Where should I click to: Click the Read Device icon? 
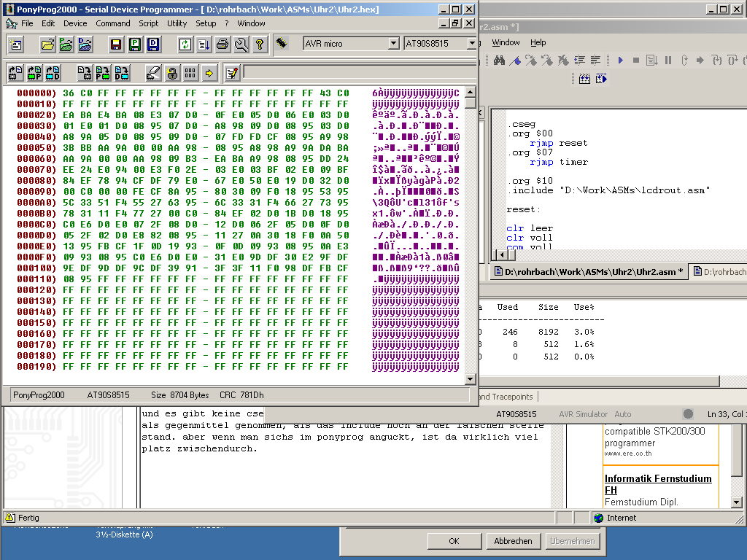tap(16, 73)
